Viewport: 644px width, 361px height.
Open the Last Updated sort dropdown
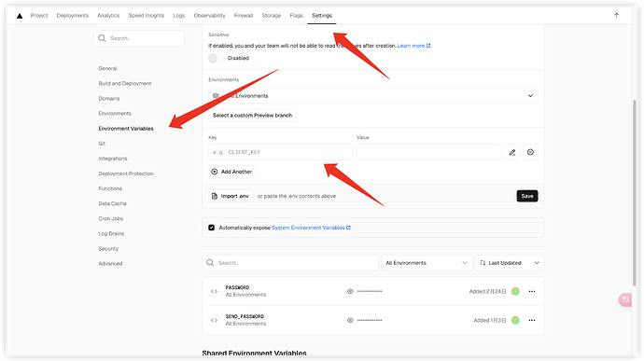(510, 263)
